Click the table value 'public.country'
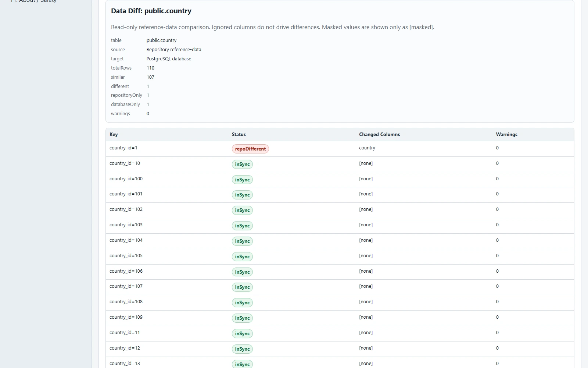Viewport: 588px width, 368px height. point(162,40)
